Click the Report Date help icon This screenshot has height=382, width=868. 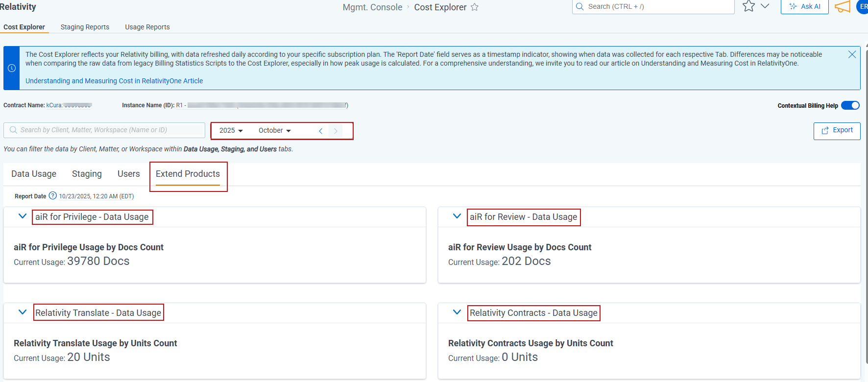pyautogui.click(x=53, y=195)
